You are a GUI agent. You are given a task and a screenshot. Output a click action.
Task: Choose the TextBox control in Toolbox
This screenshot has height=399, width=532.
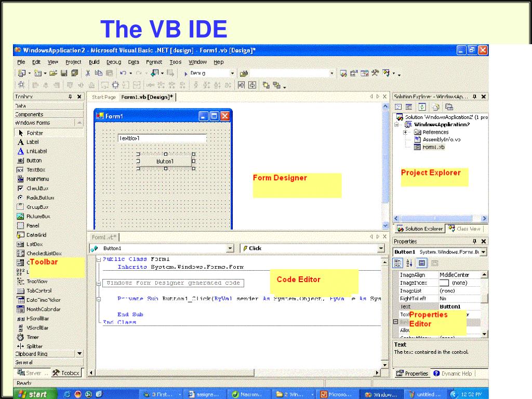coord(31,170)
